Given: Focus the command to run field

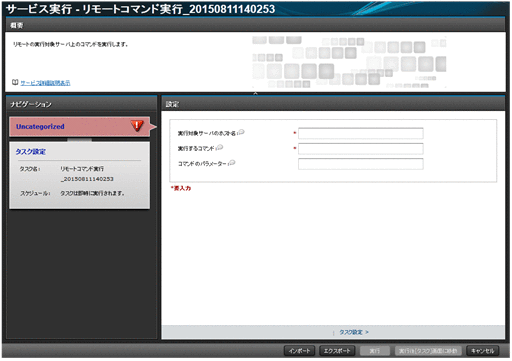Looking at the screenshot, I should 361,149.
